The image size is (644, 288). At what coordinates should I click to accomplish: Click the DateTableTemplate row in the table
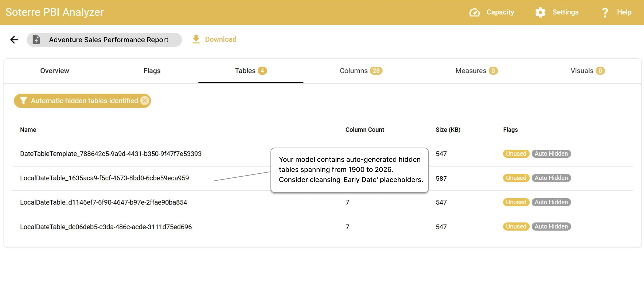click(x=111, y=154)
